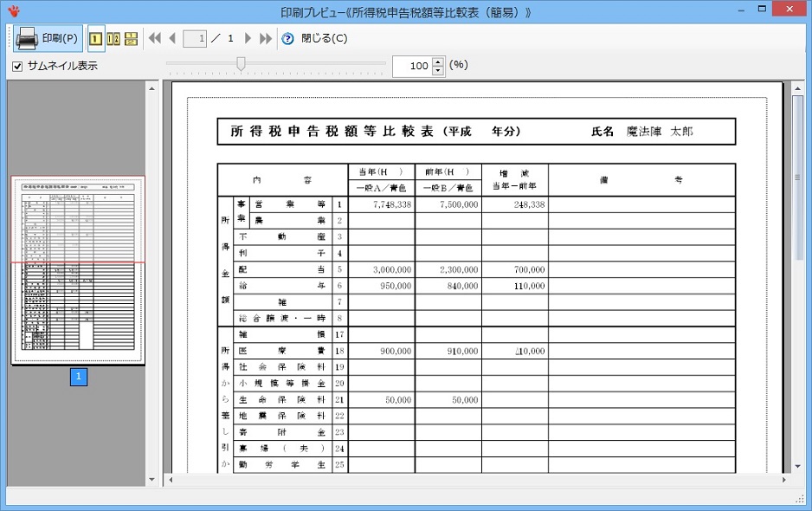The image size is (812, 511).
Task: Select the page number input field
Action: coord(193,38)
